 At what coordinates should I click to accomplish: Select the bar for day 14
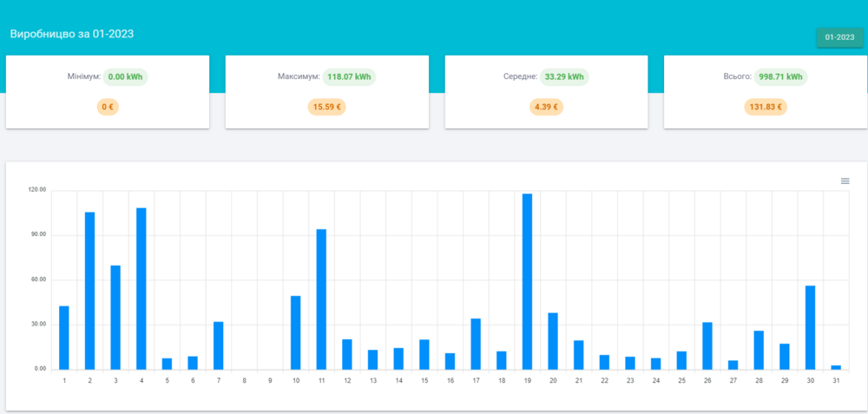(x=398, y=358)
